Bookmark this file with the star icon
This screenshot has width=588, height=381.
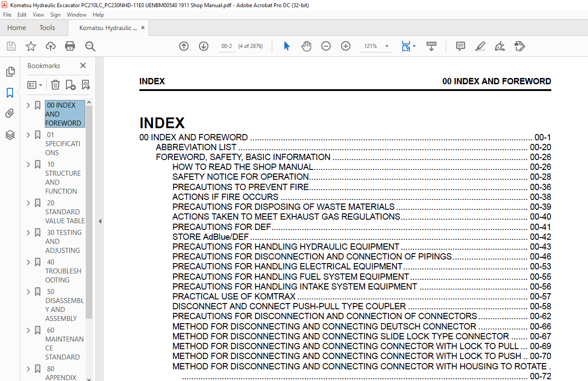pos(30,46)
